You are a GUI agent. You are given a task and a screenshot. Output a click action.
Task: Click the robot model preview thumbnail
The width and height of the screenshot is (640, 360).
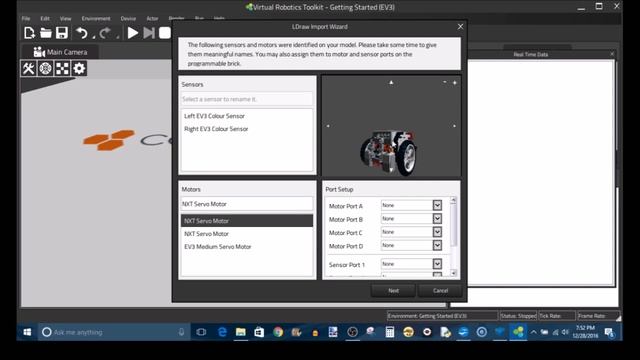(x=389, y=152)
